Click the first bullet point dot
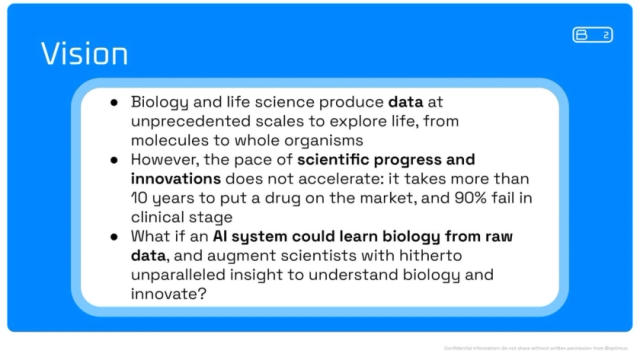This screenshot has width=640, height=360. tap(114, 102)
